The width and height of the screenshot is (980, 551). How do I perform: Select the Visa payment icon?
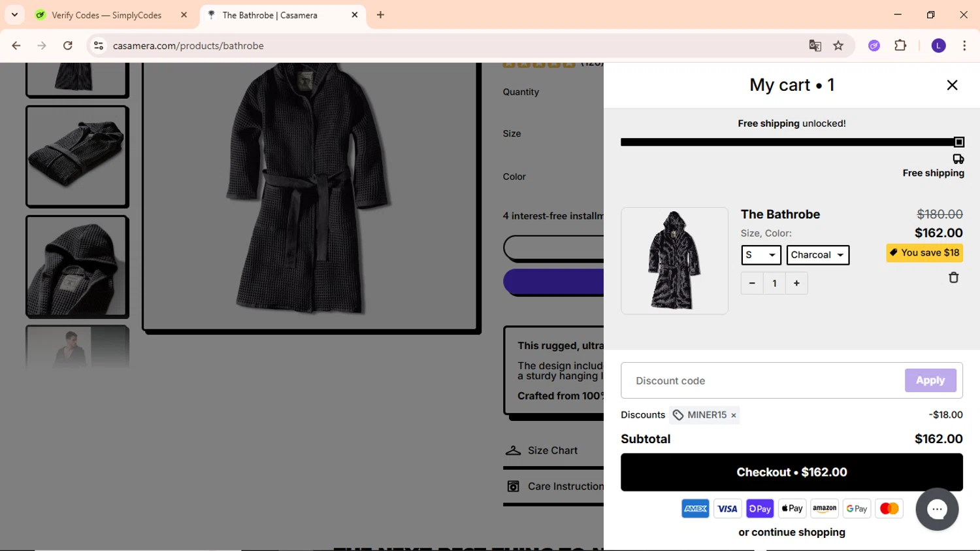tap(727, 509)
